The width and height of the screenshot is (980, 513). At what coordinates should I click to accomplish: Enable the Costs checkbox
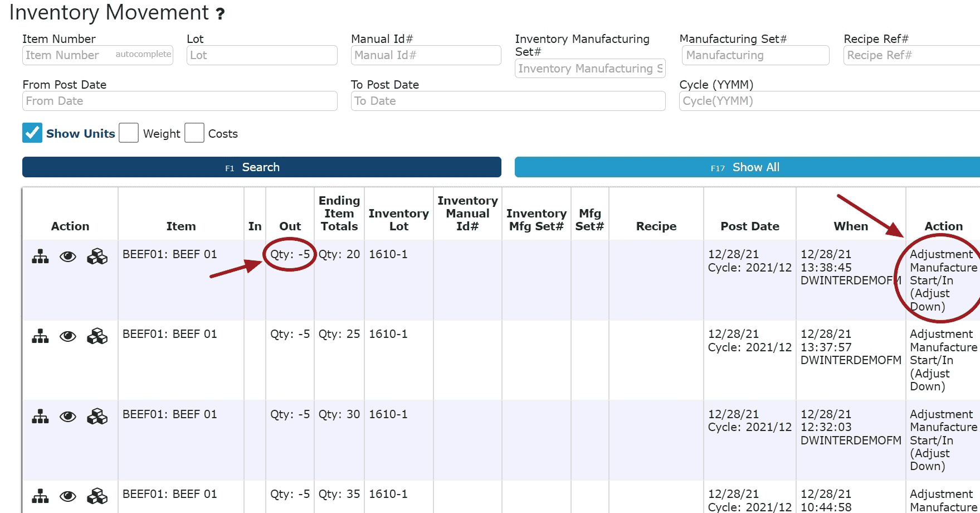[x=194, y=133]
